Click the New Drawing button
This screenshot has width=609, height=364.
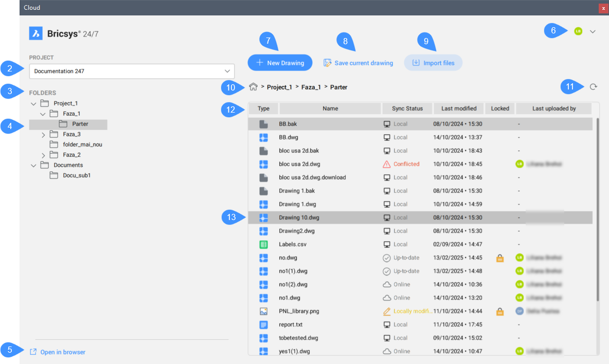click(x=280, y=63)
